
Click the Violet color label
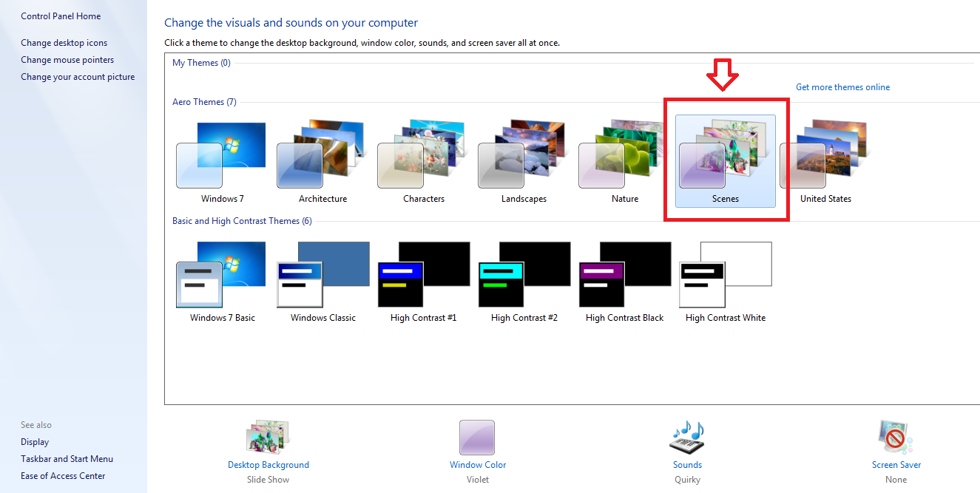478,480
